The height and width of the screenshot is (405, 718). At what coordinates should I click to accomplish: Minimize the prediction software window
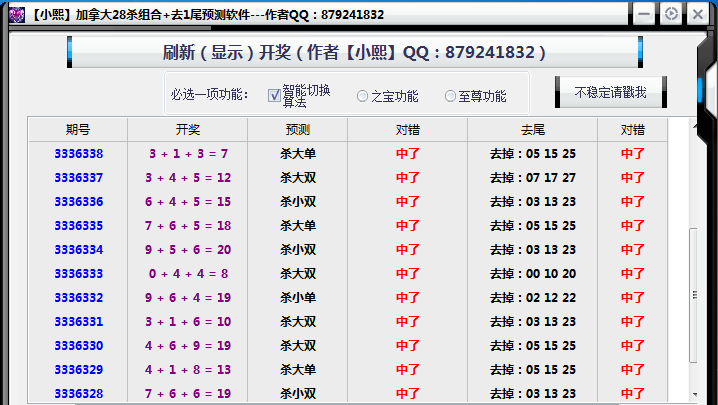click(644, 14)
